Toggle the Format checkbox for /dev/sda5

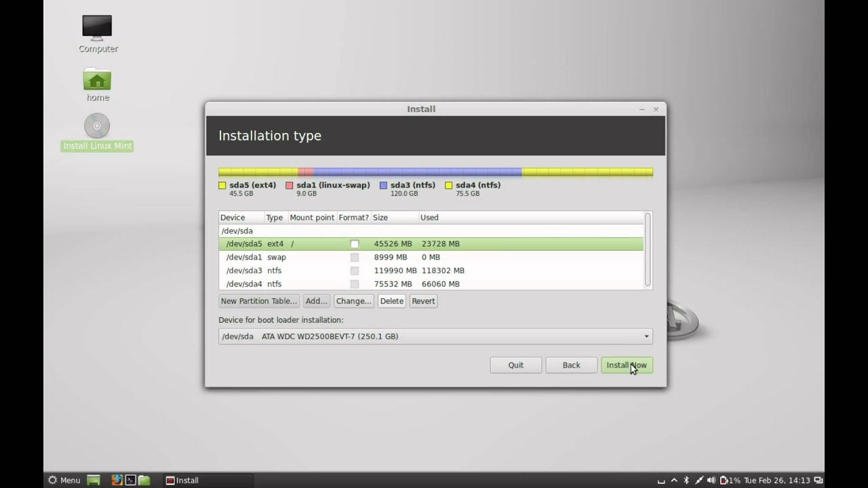[354, 244]
